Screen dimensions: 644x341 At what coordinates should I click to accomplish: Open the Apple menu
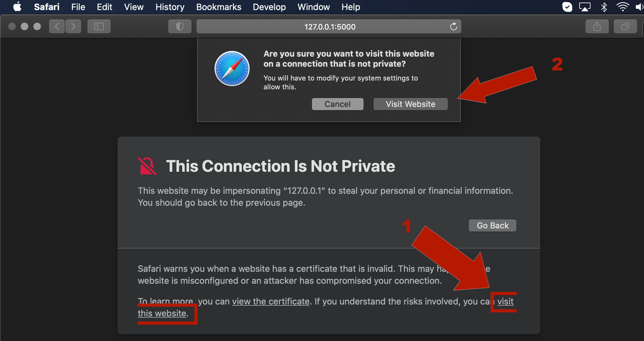pos(17,7)
